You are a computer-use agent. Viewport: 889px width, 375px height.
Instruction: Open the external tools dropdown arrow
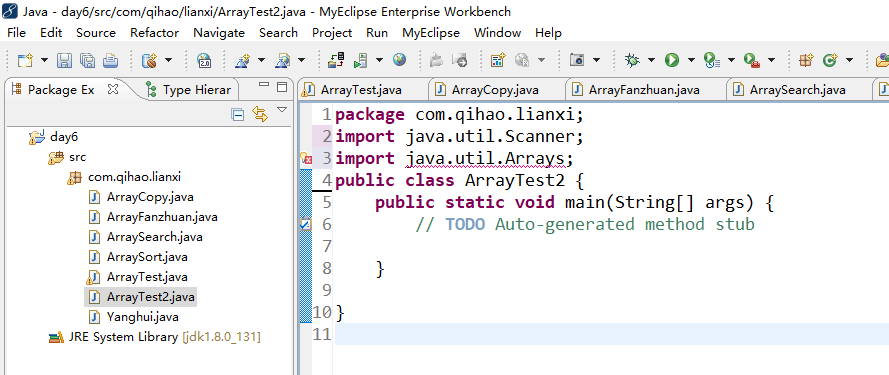(x=771, y=60)
